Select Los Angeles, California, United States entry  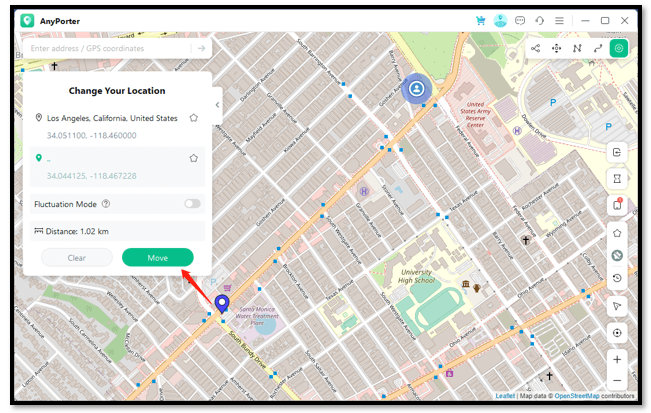tap(112, 118)
